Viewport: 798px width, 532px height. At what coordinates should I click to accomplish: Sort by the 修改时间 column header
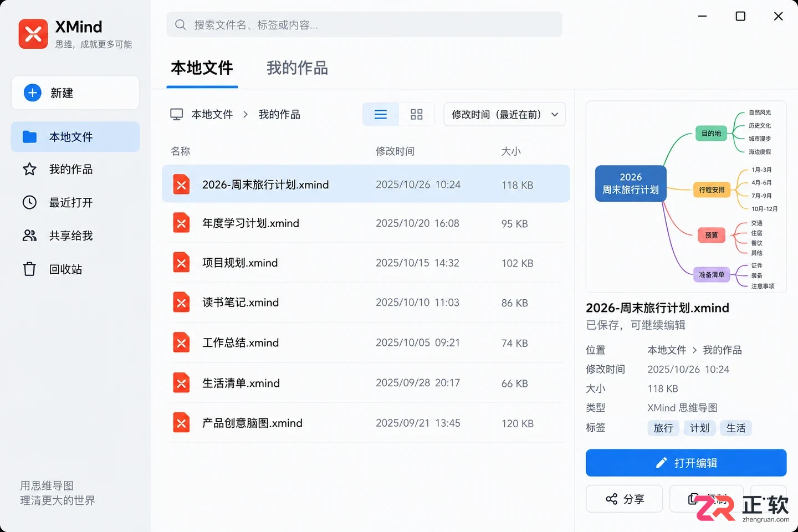[x=395, y=151]
